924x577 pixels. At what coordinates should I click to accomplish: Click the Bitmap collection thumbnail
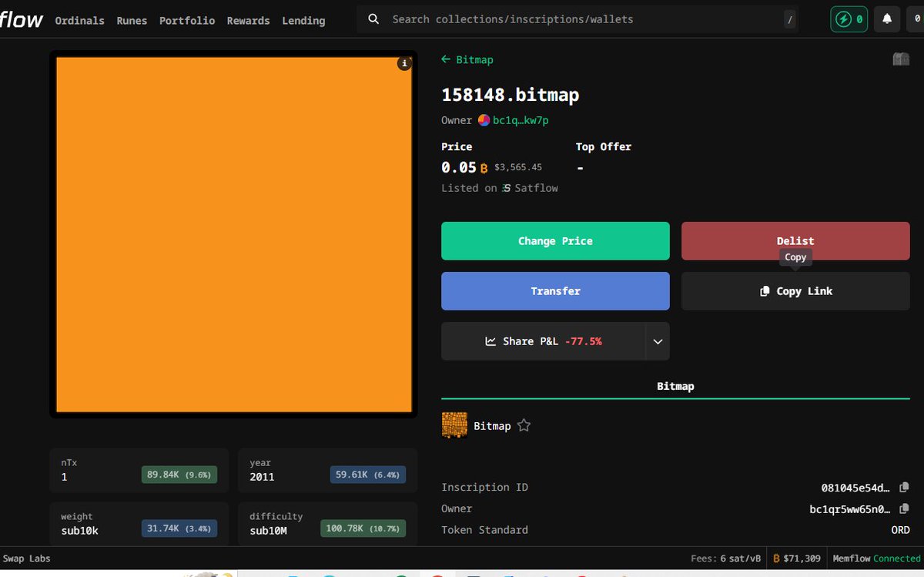point(454,424)
